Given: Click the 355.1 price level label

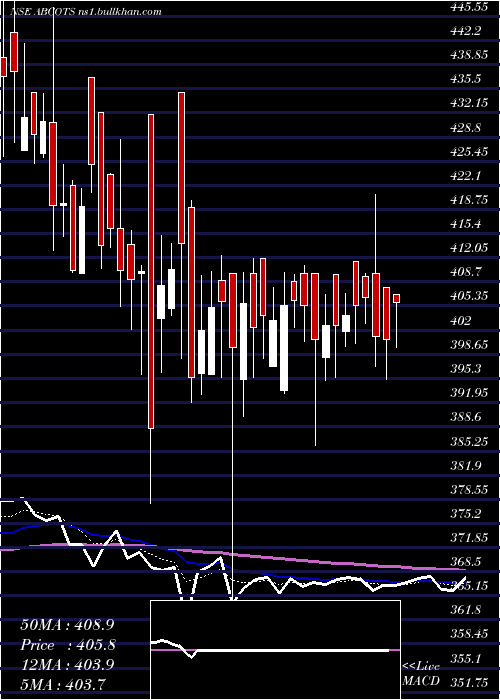Looking at the screenshot, I should (464, 659).
